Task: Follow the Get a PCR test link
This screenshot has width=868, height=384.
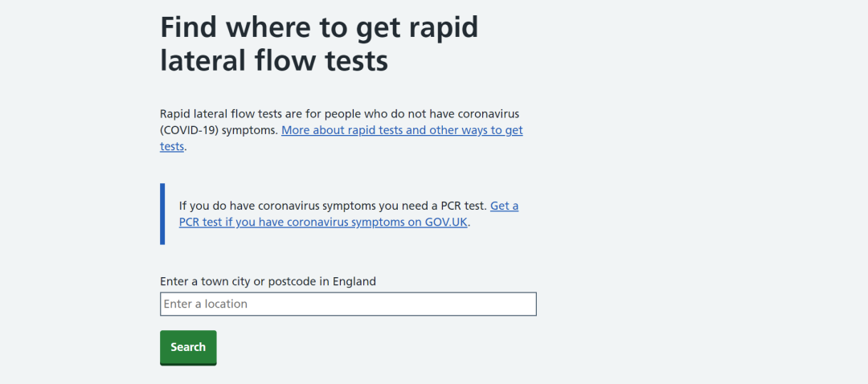Action: tap(504, 206)
